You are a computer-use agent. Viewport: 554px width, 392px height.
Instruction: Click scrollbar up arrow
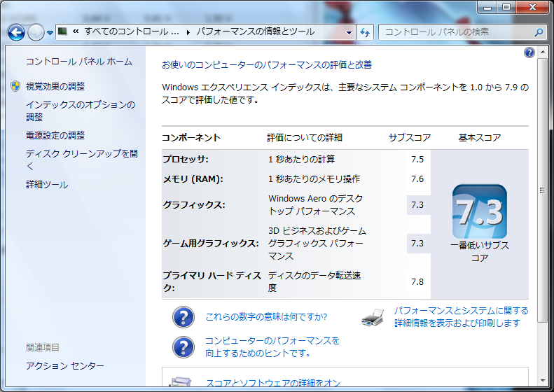(542, 52)
